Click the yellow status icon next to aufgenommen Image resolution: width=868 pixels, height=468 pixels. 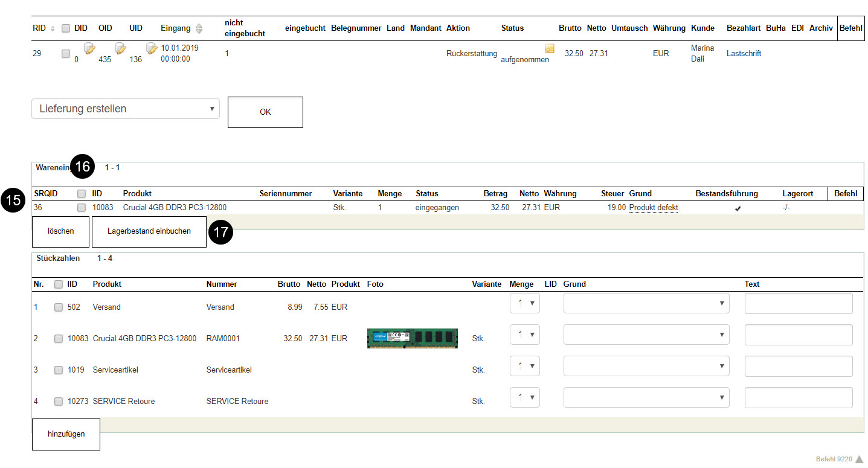(x=550, y=49)
